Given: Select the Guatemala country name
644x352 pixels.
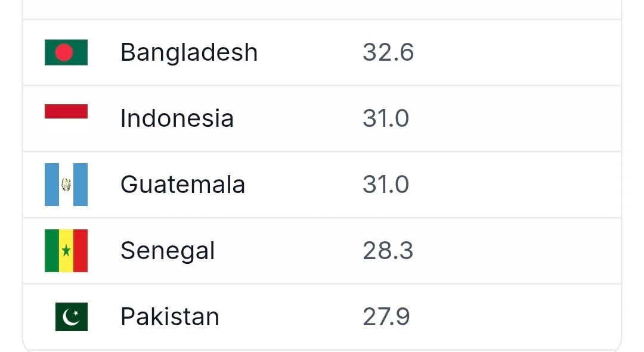Looking at the screenshot, I should point(182,185).
